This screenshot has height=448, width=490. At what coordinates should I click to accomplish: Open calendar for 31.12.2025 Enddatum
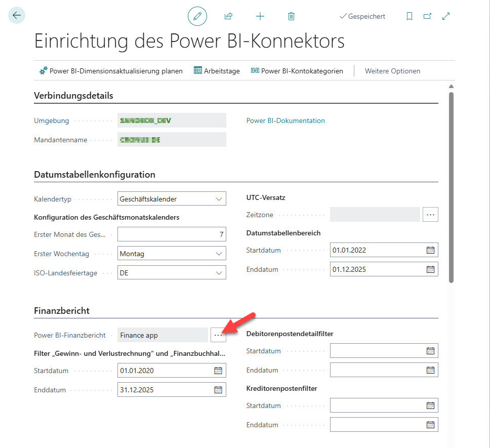pyautogui.click(x=218, y=390)
